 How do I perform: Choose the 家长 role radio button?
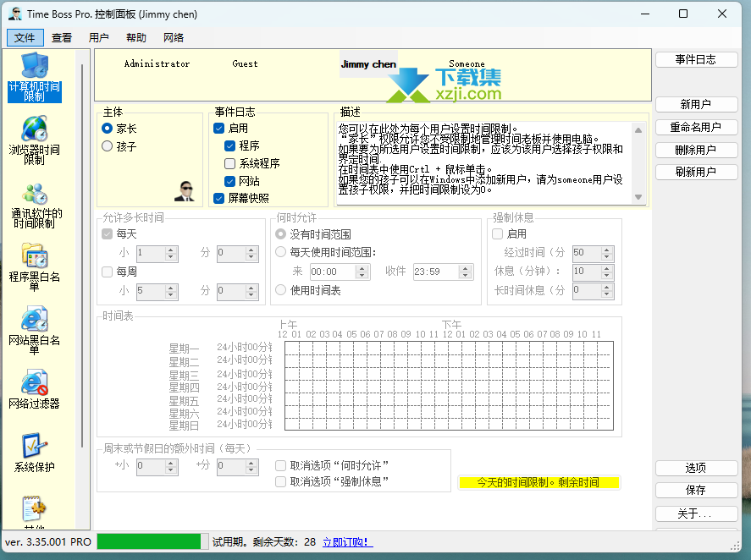(x=108, y=129)
